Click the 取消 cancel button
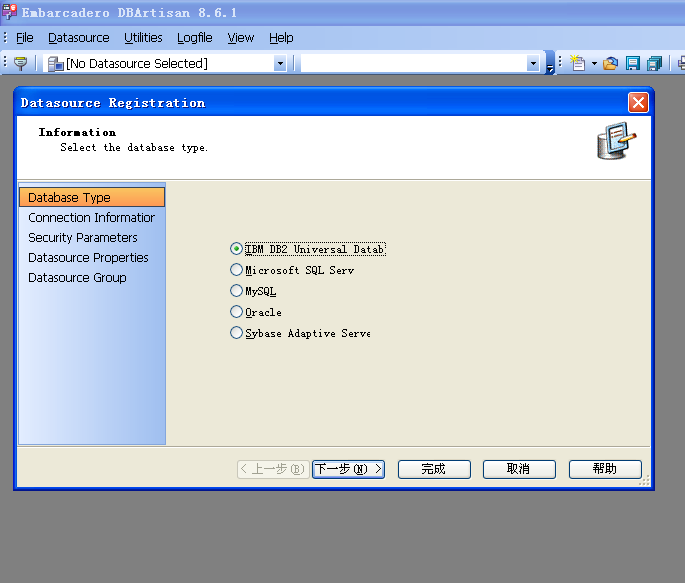 (x=519, y=469)
